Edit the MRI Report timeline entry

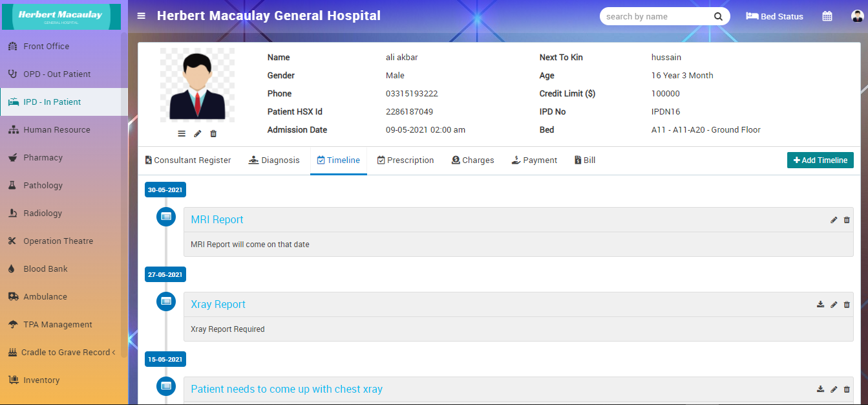[x=834, y=220]
